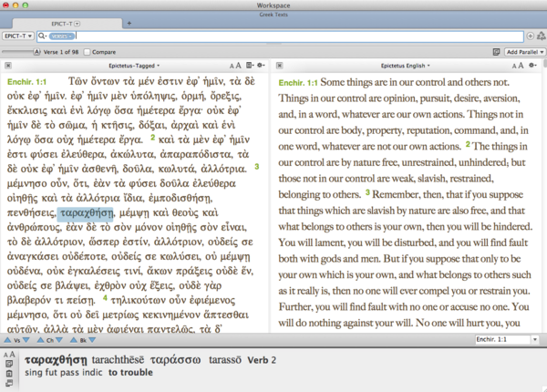Decrease text size in Instant Details panel
Screen dimensions: 547x392
point(6,356)
